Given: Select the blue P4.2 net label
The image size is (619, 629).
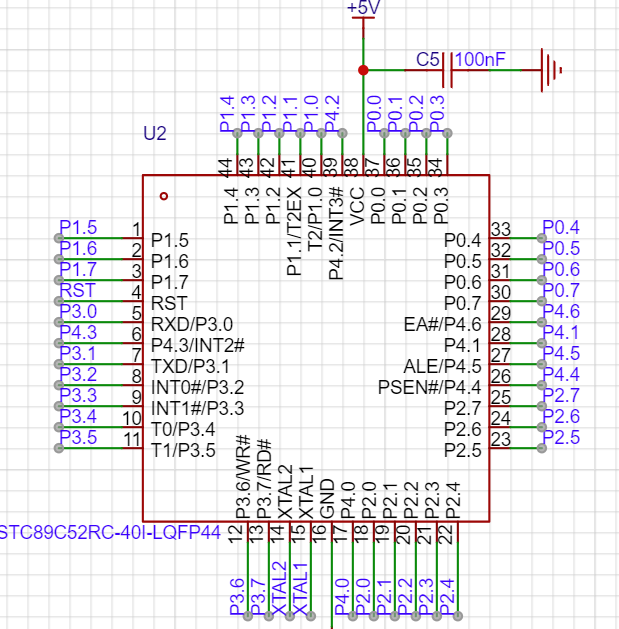Looking at the screenshot, I should [x=332, y=114].
